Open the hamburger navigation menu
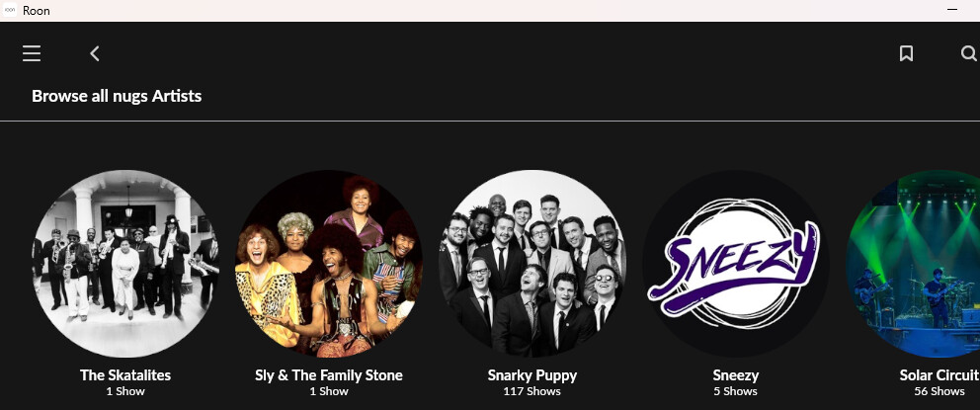Screen dimensions: 980x410 tap(32, 53)
